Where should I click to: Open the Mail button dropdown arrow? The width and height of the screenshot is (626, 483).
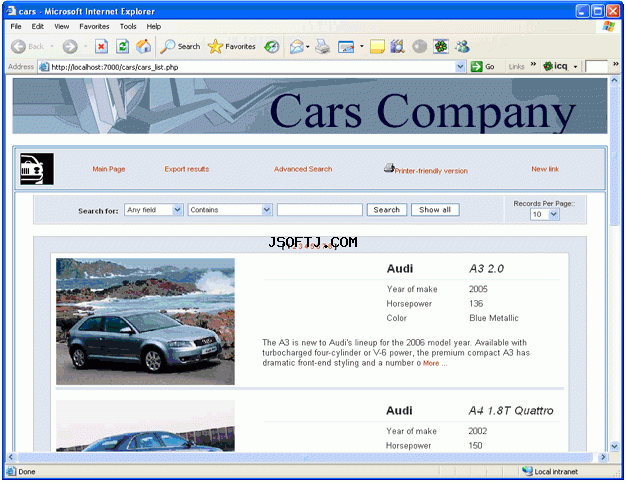click(x=307, y=47)
